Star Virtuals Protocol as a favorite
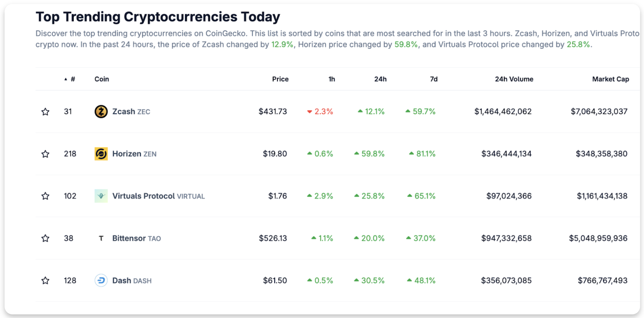 [45, 196]
